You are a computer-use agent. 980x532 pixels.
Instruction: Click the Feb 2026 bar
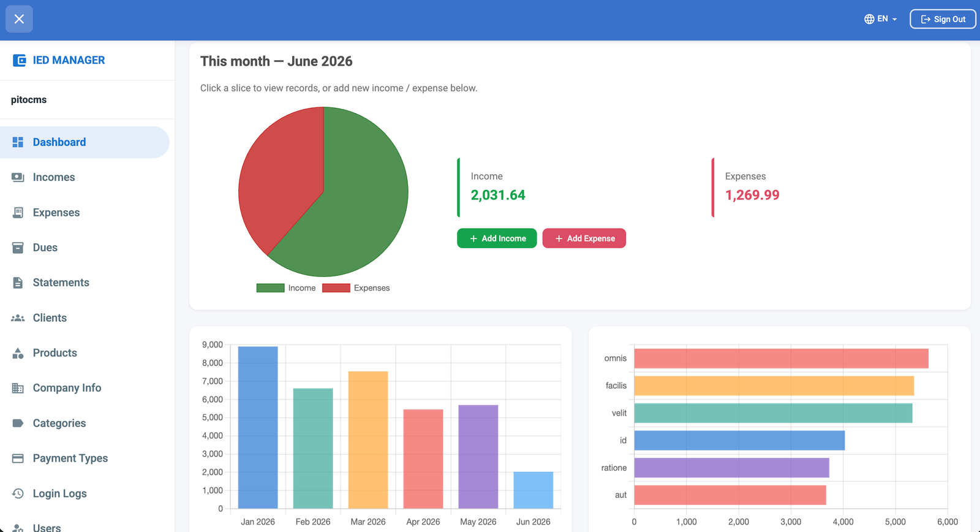pyautogui.click(x=313, y=449)
